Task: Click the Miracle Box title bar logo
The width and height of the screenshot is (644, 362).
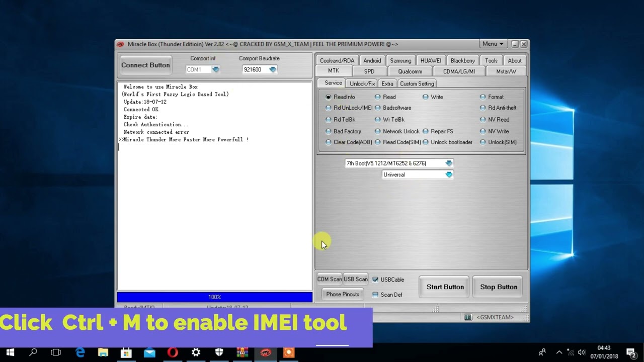Action: coord(120,44)
